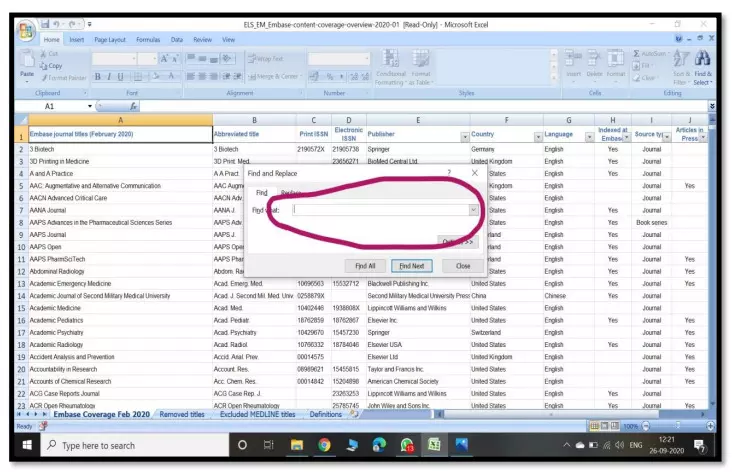Click the Bold formatting icon
The height and width of the screenshot is (472, 732).
(99, 75)
